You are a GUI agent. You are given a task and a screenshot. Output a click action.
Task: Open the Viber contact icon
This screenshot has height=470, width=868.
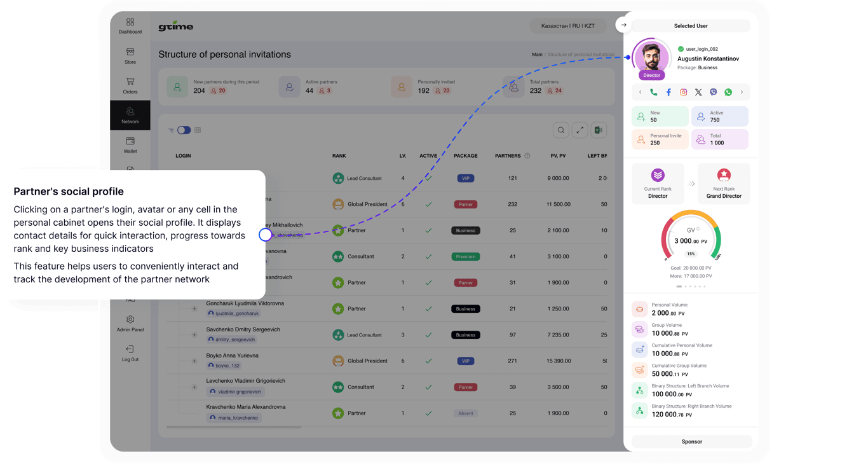pos(713,92)
